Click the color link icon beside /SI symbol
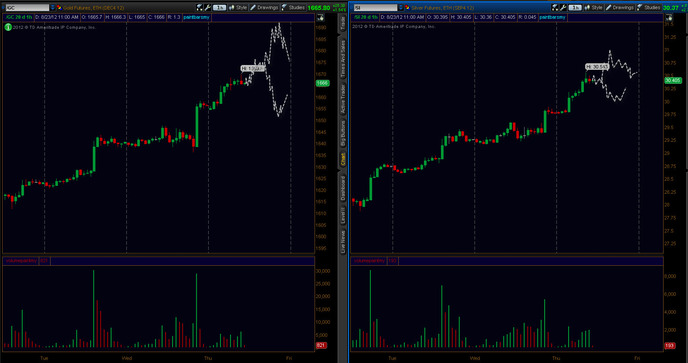The width and height of the screenshot is (688, 363). tap(408, 8)
